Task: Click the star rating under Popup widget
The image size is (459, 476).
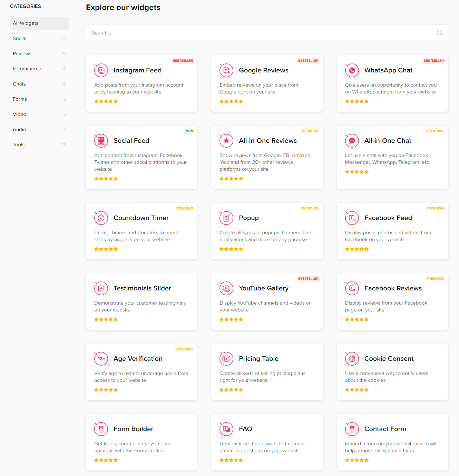Action: [231, 249]
